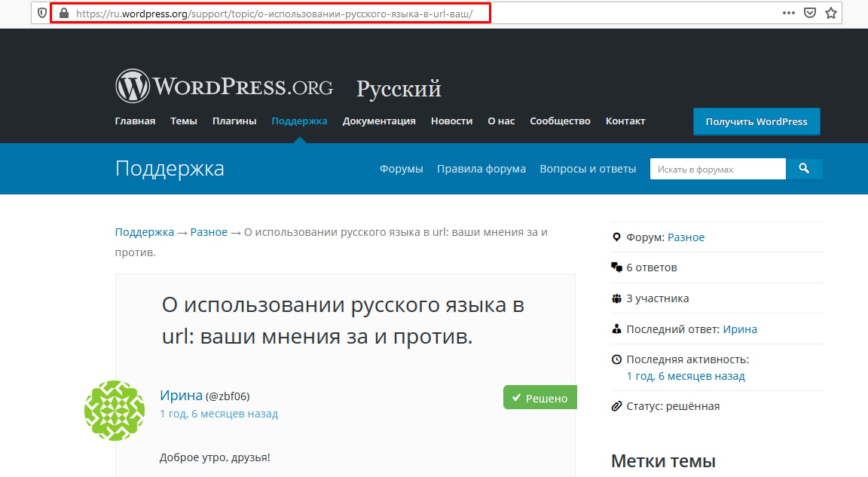868x477 pixels.
Task: Click the tracking protection shield icon
Action: tap(41, 13)
